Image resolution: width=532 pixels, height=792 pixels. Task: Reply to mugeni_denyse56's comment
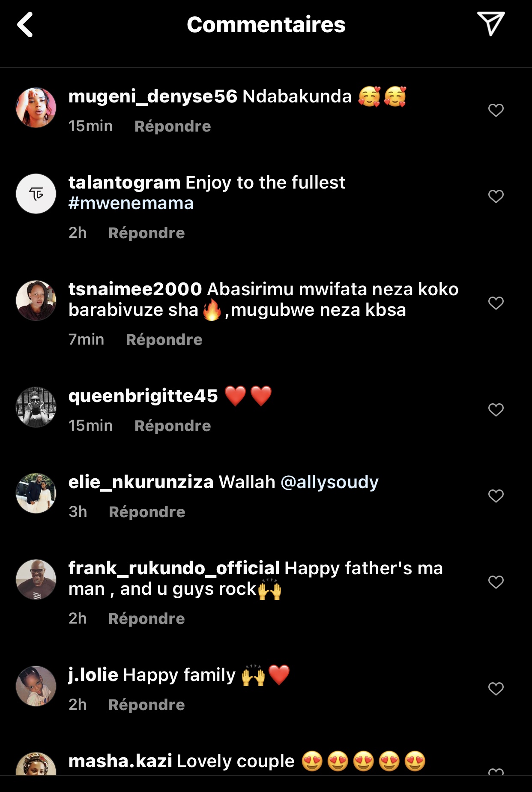tap(172, 126)
